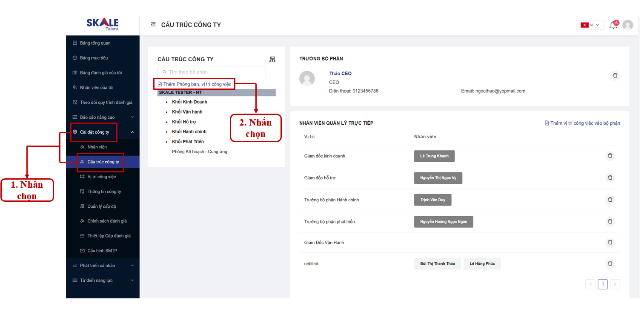Click the org chart view icon
The height and width of the screenshot is (309, 644).
pyautogui.click(x=272, y=59)
